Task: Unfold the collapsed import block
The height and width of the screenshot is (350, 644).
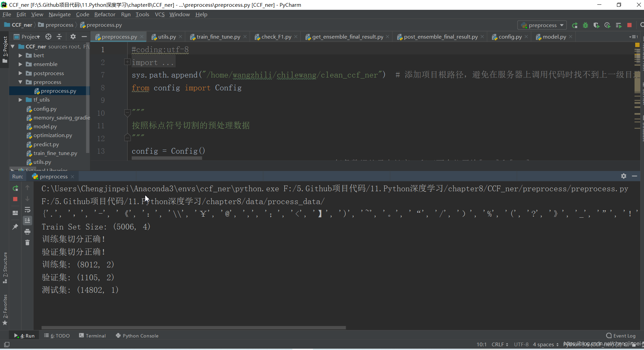Action: tap(127, 62)
